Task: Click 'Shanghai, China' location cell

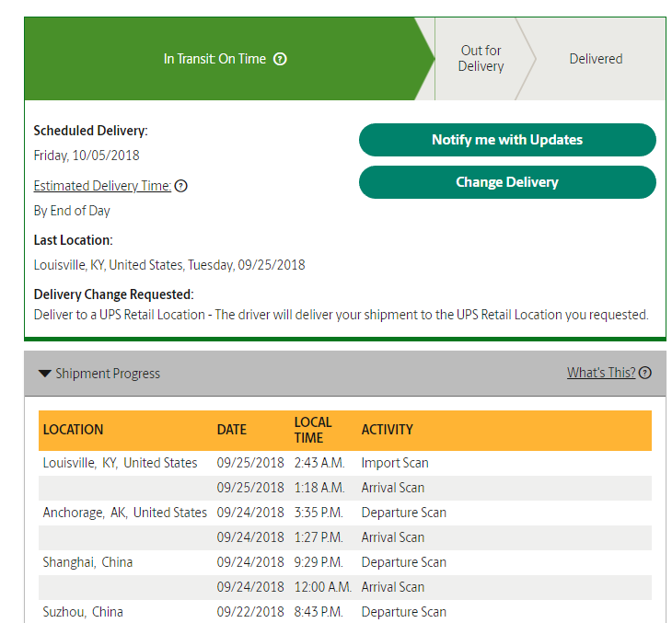Action: [87, 562]
